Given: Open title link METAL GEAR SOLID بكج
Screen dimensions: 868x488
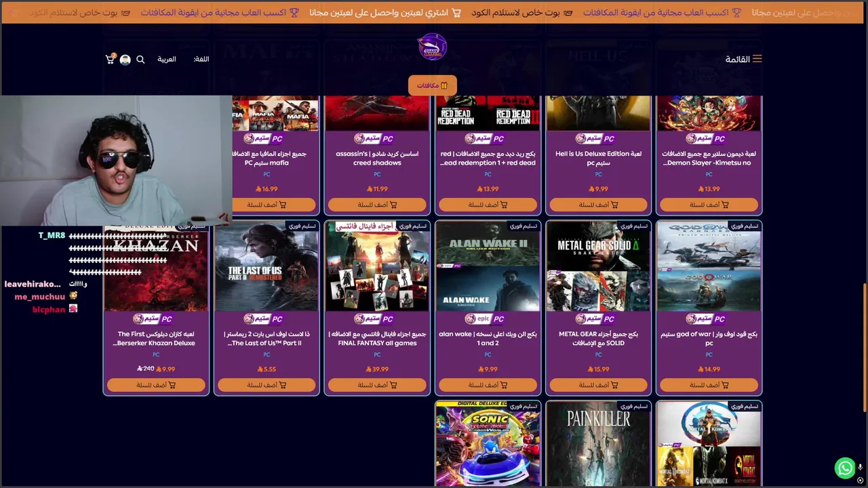Looking at the screenshot, I should coord(598,338).
